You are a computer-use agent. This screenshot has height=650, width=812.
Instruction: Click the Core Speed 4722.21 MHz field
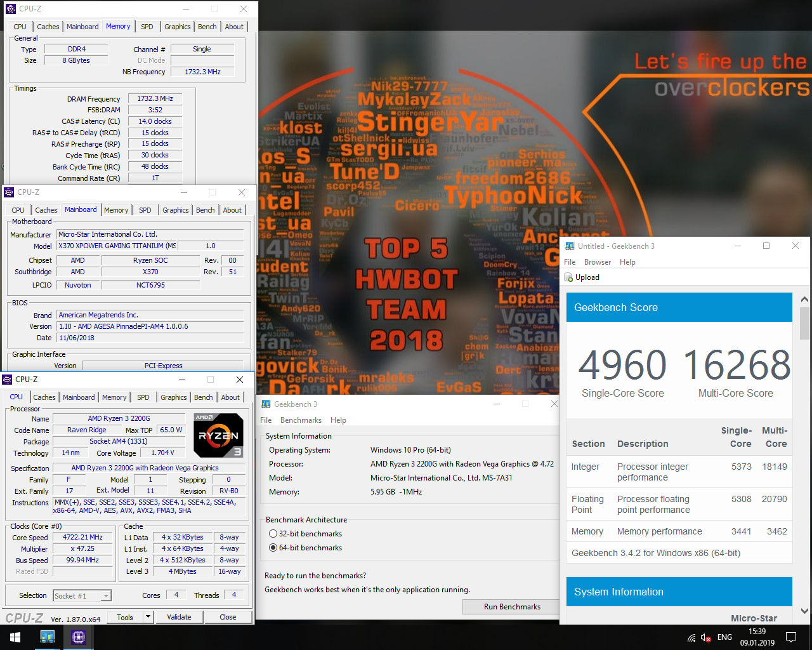(82, 537)
